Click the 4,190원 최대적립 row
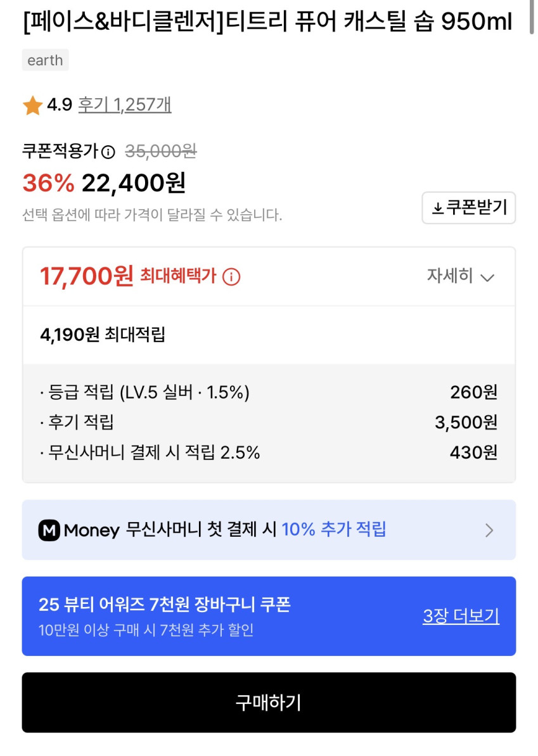538x756 pixels. [103, 334]
